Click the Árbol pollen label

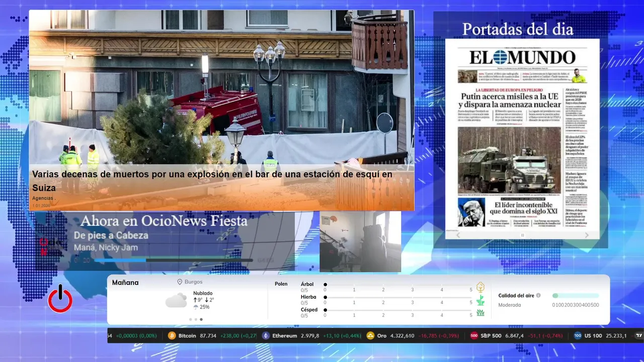pyautogui.click(x=307, y=284)
